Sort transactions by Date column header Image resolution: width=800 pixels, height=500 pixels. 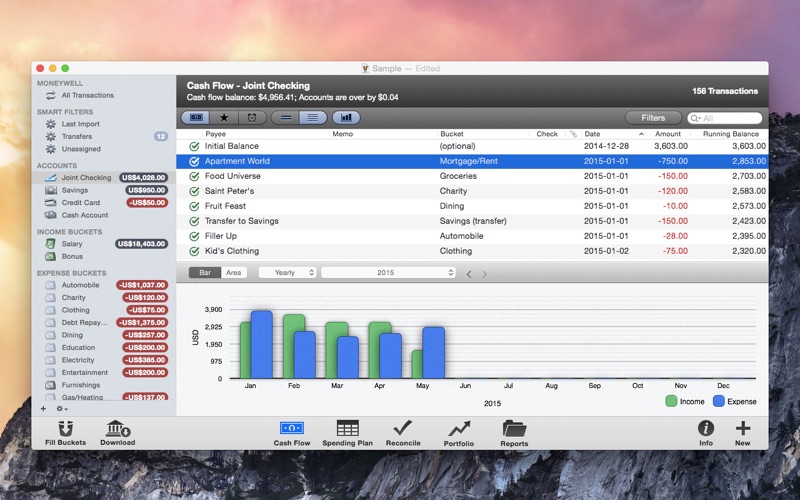[x=593, y=134]
